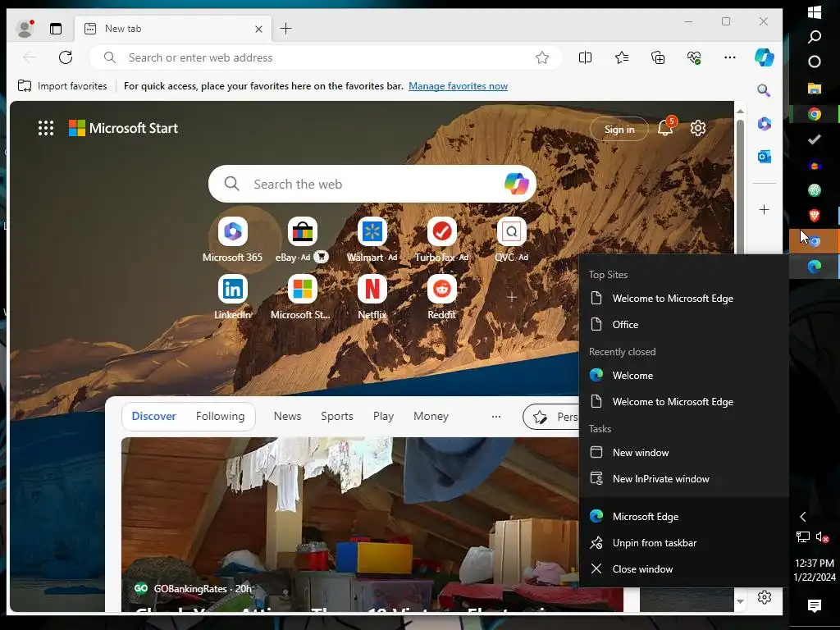Click the Search the web box
The height and width of the screenshot is (630, 840).
click(372, 184)
